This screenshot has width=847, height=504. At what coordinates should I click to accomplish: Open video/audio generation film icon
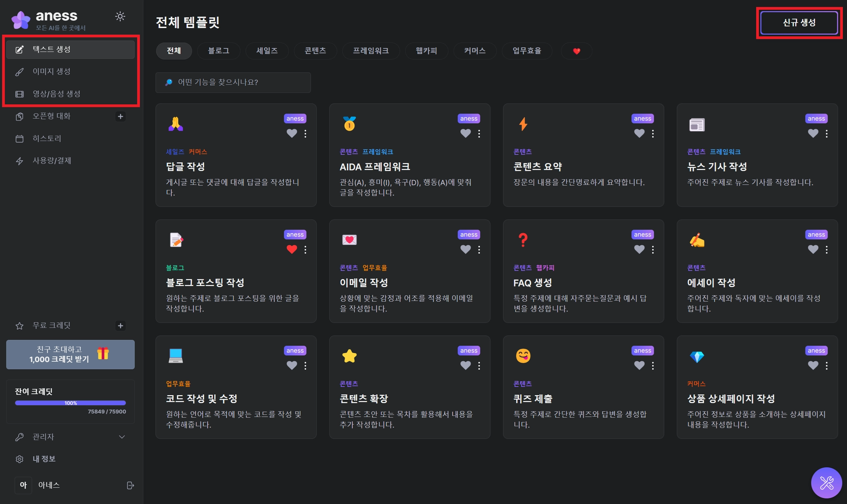[19, 94]
